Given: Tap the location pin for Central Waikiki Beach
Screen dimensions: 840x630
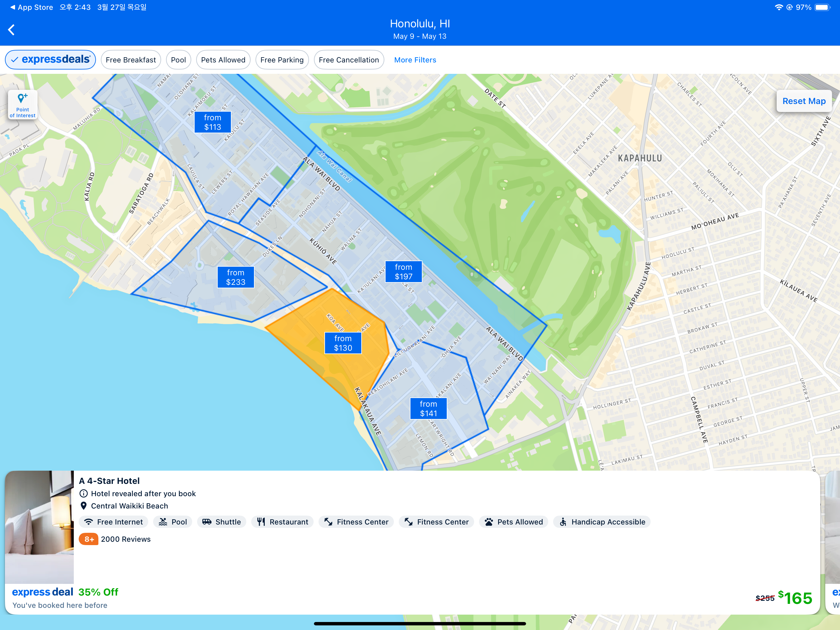Looking at the screenshot, I should 84,506.
